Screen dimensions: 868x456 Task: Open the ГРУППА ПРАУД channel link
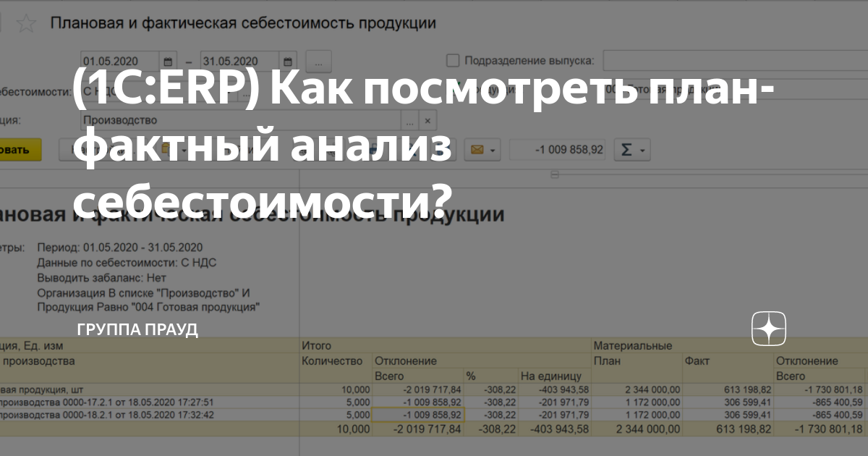pyautogui.click(x=137, y=330)
